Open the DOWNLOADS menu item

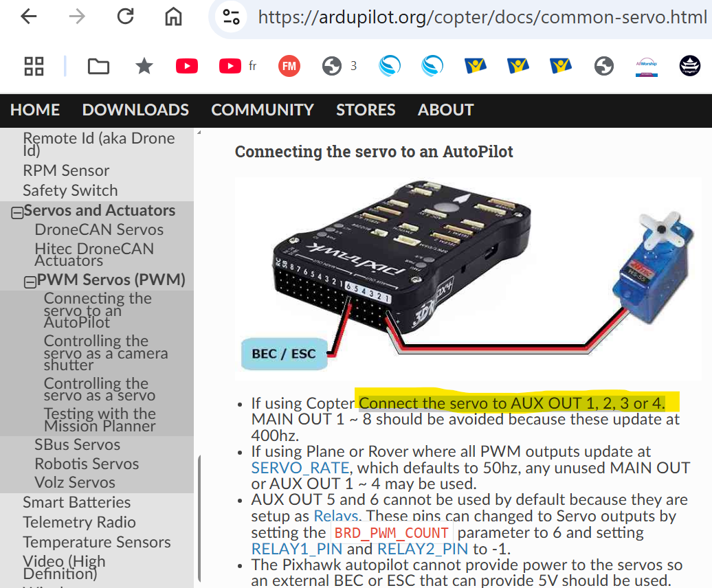pyautogui.click(x=135, y=110)
